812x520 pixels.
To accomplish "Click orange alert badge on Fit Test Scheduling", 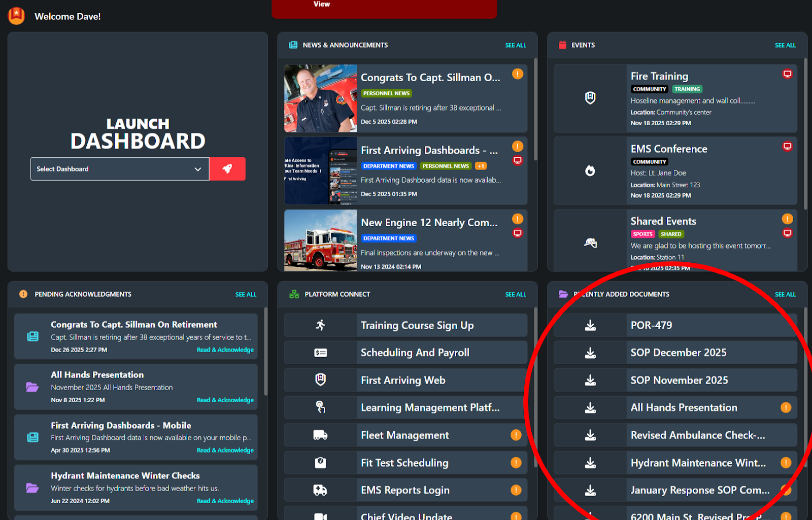I will pos(516,463).
